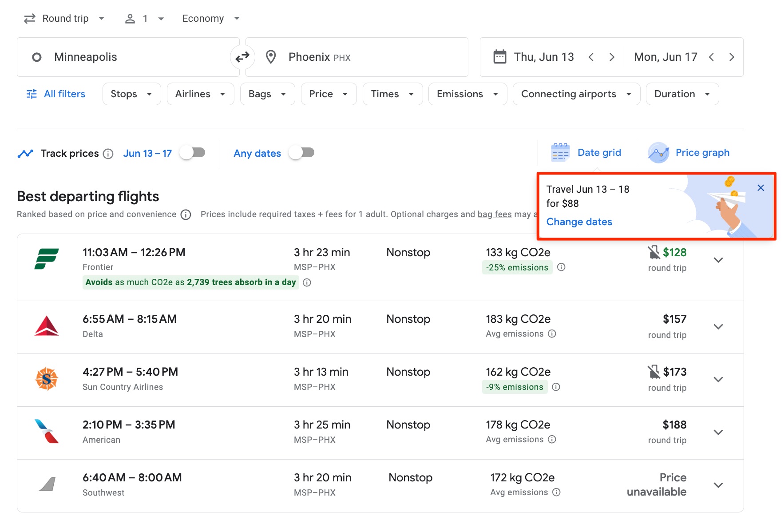
Task: Turn on the Any dates toggle
Action: pyautogui.click(x=302, y=152)
